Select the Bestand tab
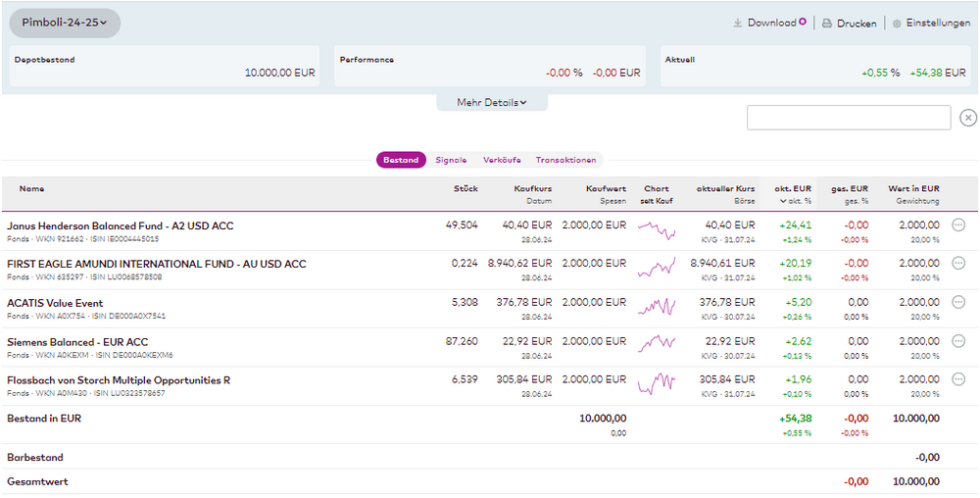 coord(401,160)
